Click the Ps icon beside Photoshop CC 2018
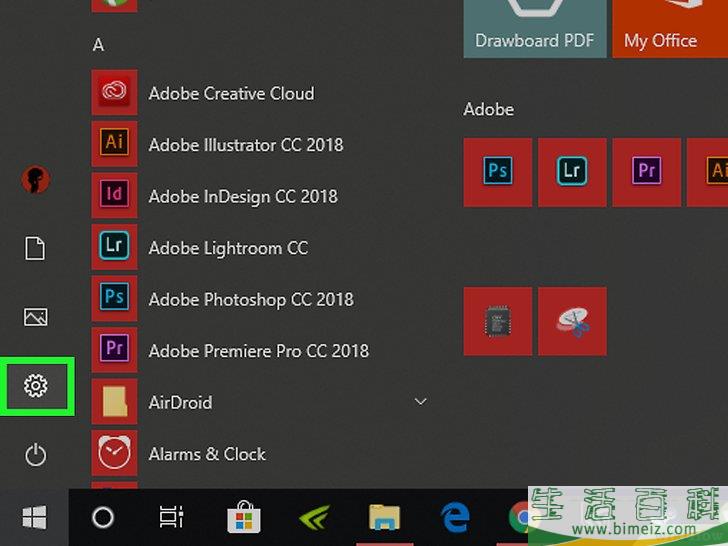 click(114, 298)
